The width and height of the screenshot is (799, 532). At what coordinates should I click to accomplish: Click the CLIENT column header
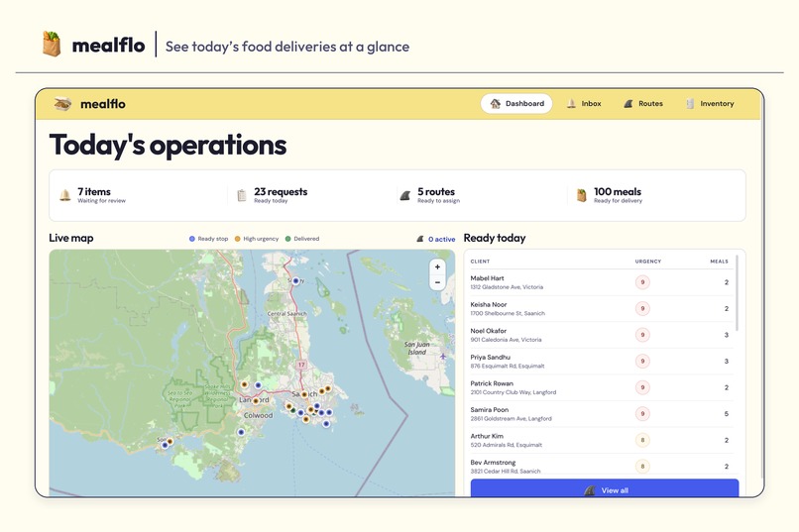click(x=480, y=262)
